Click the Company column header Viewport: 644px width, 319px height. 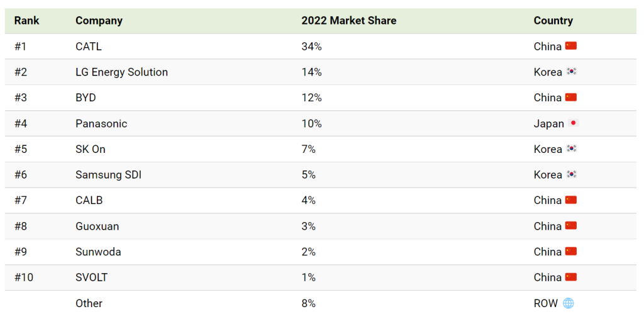click(x=99, y=21)
